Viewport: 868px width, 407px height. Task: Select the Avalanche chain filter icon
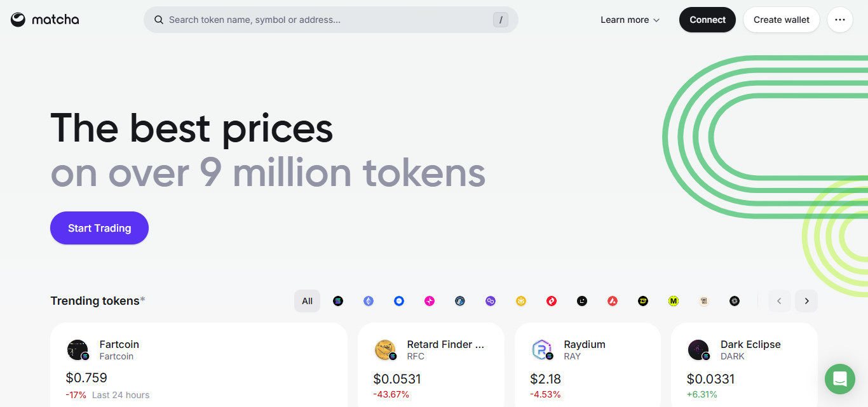click(x=613, y=301)
